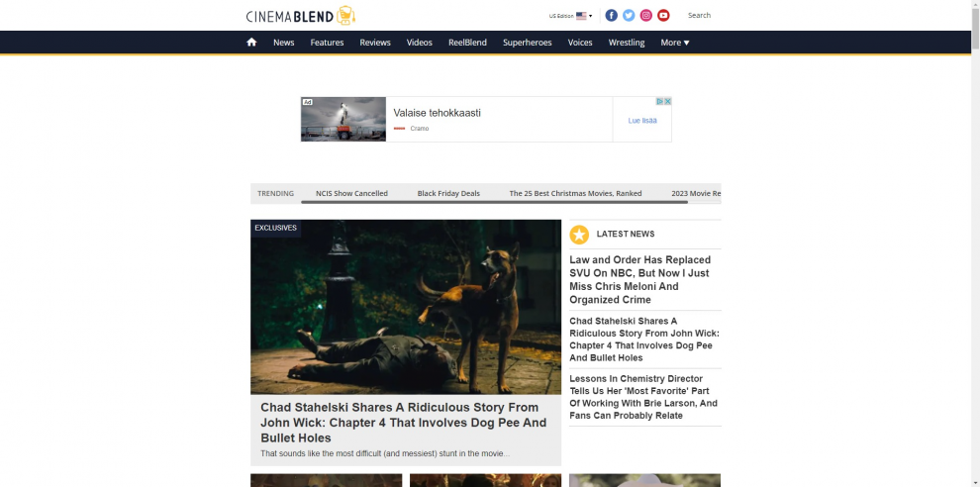
Task: Click the home icon in navigation bar
Action: coord(251,43)
